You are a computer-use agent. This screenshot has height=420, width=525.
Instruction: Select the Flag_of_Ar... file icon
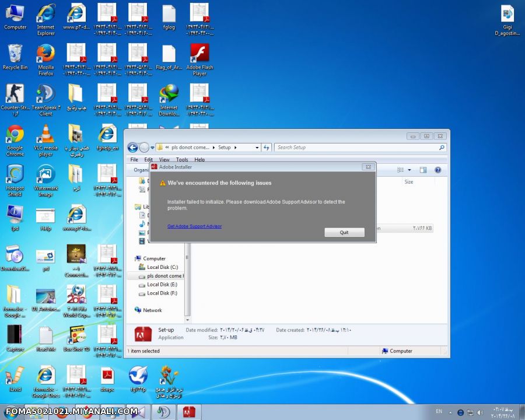tap(169, 57)
